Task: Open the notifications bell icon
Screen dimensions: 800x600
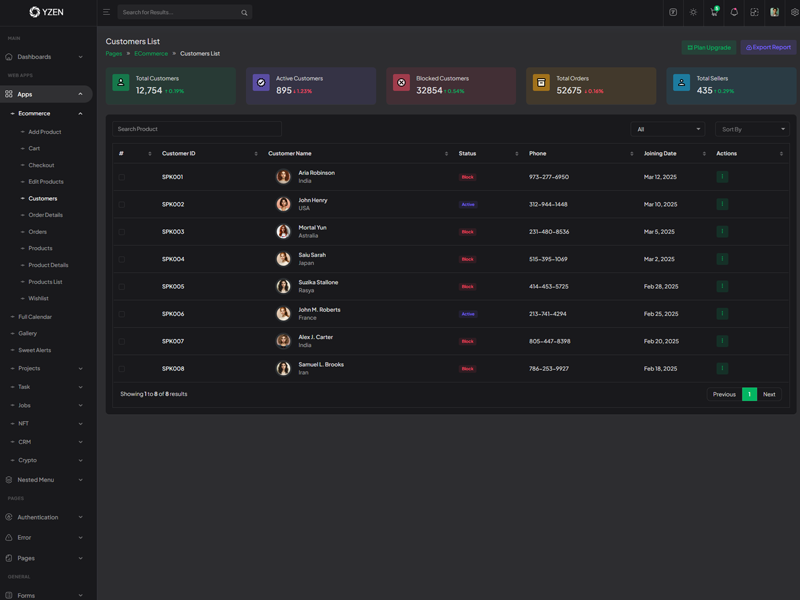Action: click(734, 12)
